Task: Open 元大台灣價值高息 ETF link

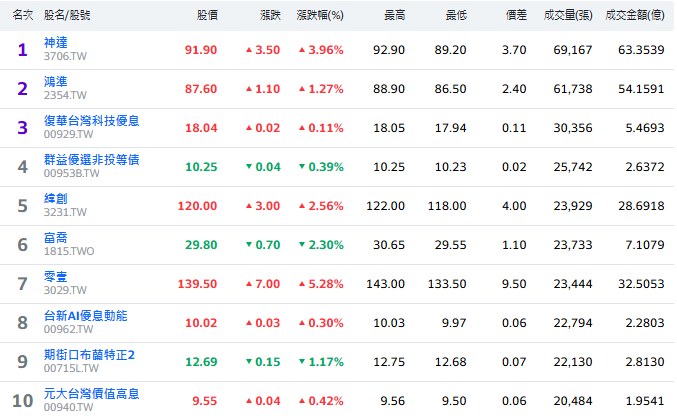Action: [92, 394]
